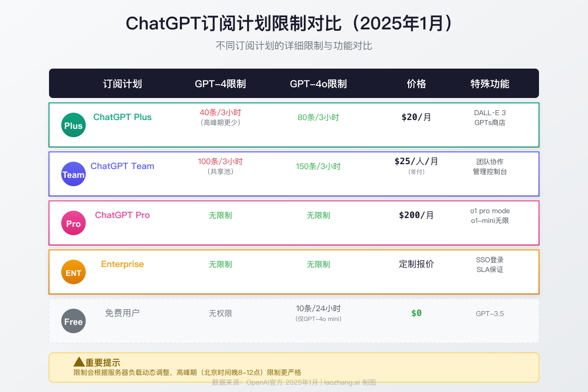Viewport: 588px width, 392px height.
Task: Click the green $0 price
Action: coord(416,313)
